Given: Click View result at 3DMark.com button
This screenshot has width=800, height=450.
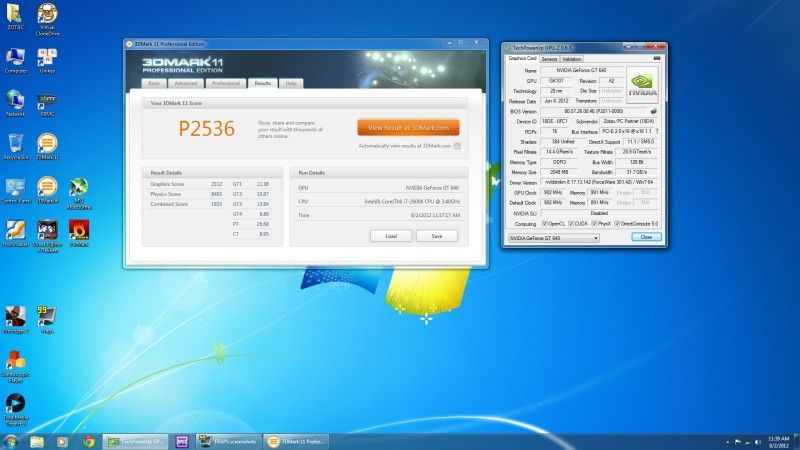Looking at the screenshot, I should [408, 128].
